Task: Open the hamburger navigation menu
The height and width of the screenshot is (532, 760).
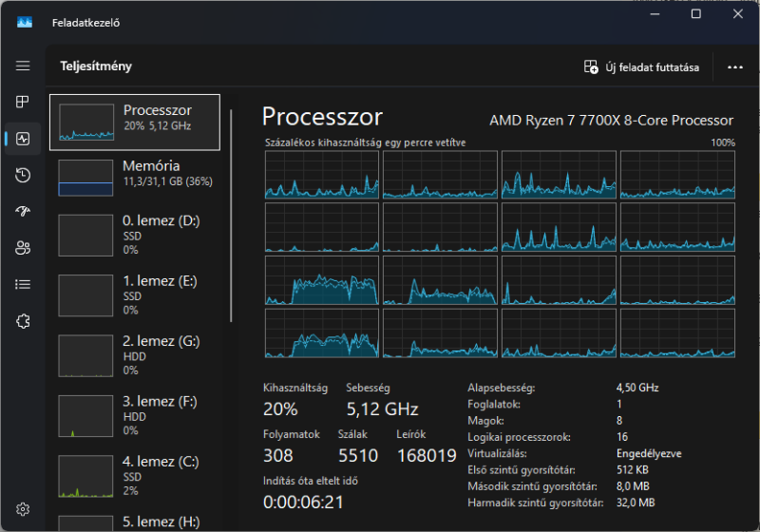Action: (x=23, y=66)
